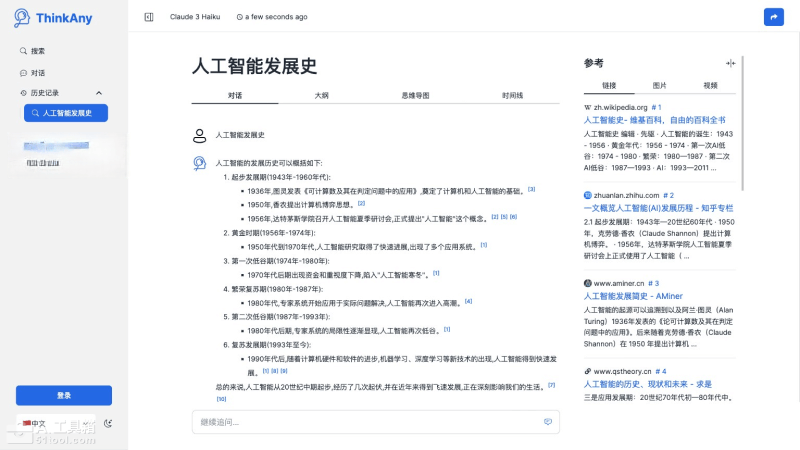Open 搜索 in the sidebar
800x450 pixels.
click(38, 51)
